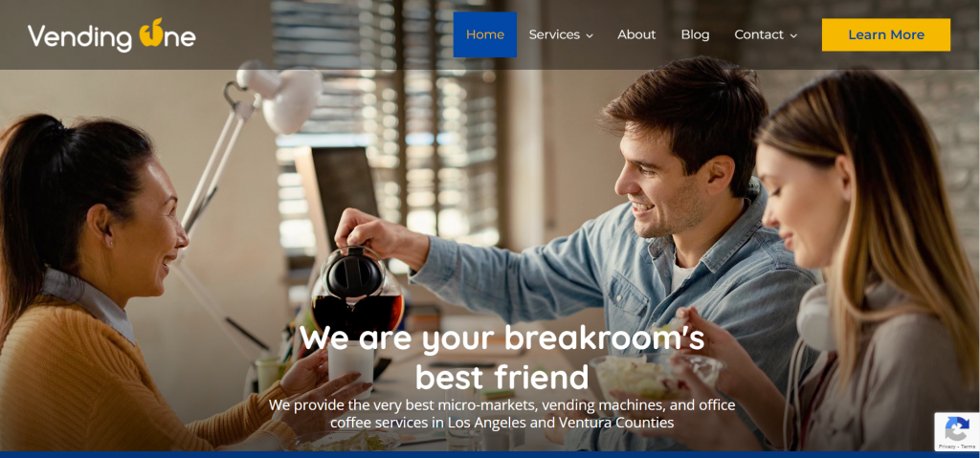Viewport: 980px width, 458px height.
Task: Expand the Contact dropdown chevron
Action: tap(793, 36)
